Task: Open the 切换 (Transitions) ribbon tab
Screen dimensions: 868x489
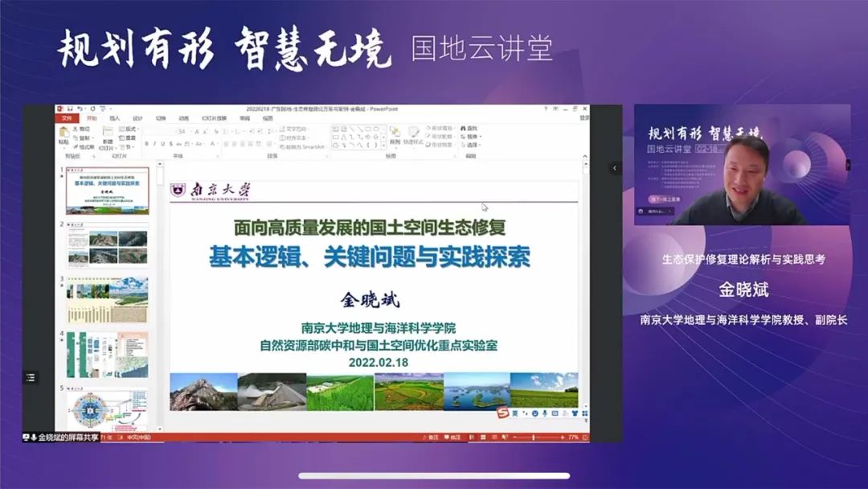Action: [x=161, y=118]
